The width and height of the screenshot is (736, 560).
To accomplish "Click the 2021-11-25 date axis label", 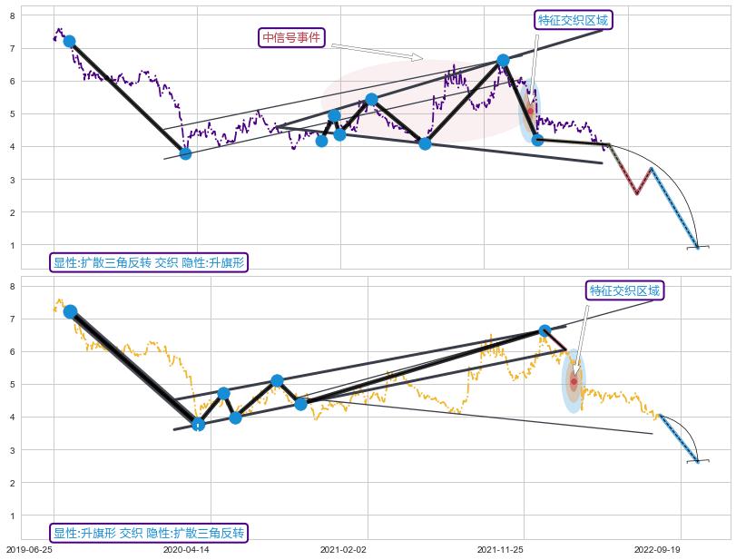I will [x=500, y=549].
